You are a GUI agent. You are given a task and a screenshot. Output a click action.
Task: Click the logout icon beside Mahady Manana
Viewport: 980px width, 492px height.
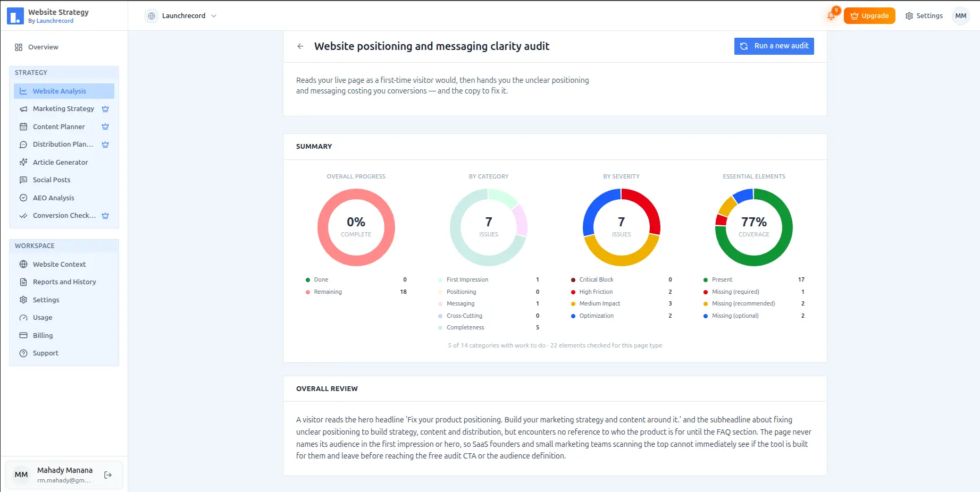pyautogui.click(x=108, y=475)
